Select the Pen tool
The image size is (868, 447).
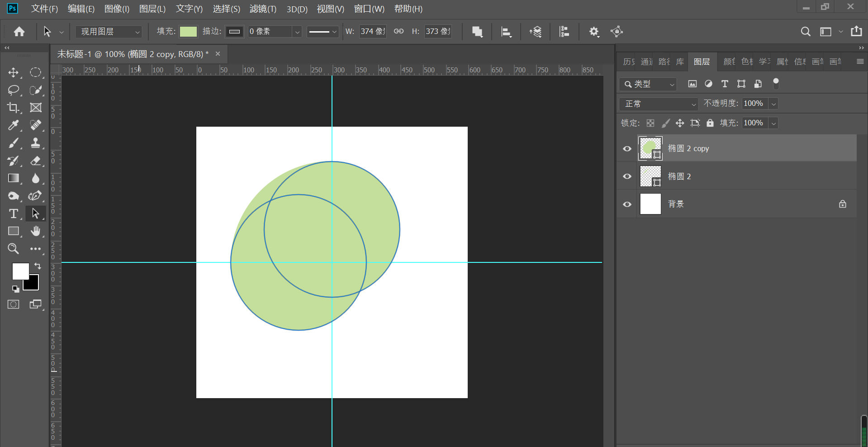point(36,196)
